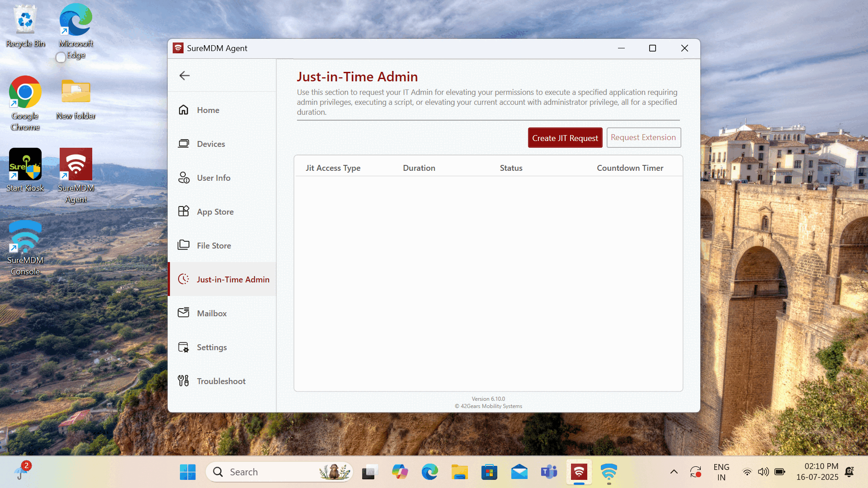Expand hidden icons in the system tray
This screenshot has width=868, height=488.
tap(674, 471)
